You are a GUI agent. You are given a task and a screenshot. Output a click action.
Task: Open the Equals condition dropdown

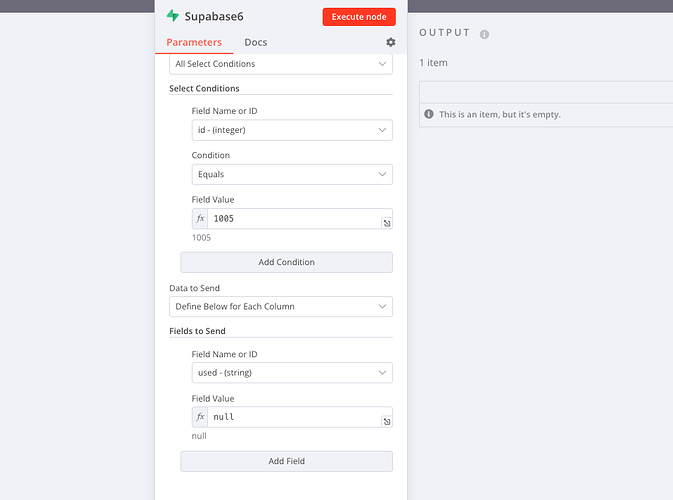[x=291, y=174]
